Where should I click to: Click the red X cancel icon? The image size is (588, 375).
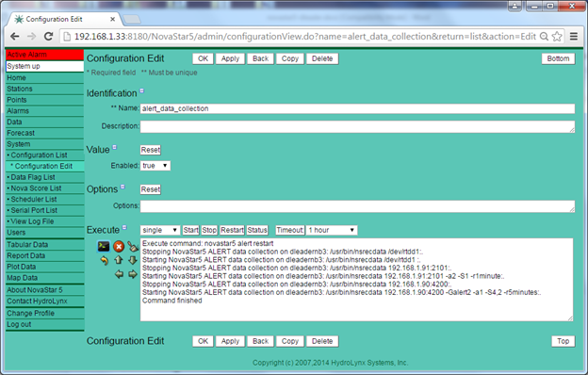119,246
